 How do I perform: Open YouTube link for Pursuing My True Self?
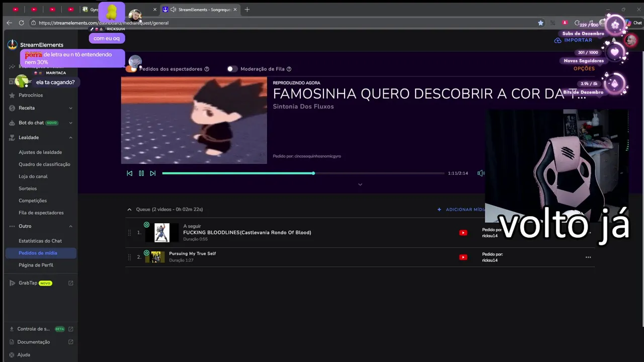pyautogui.click(x=463, y=257)
